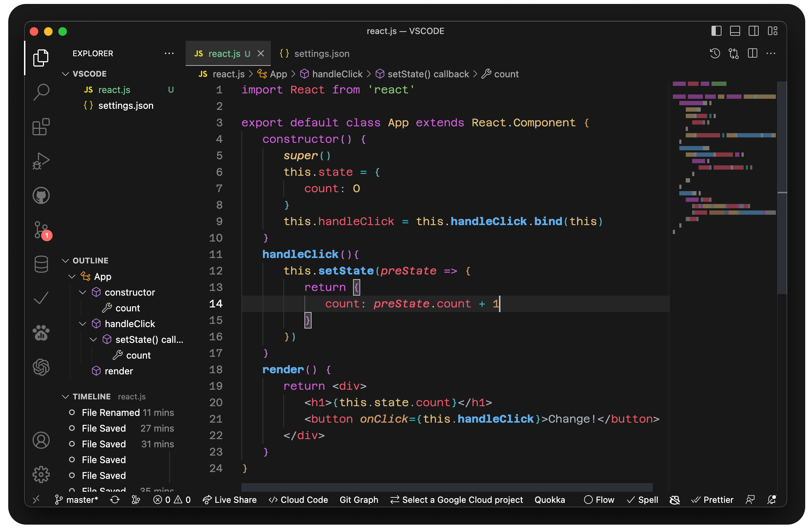The image size is (812, 530).
Task: Collapse the VSCODE folder in Explorer
Action: coord(65,74)
